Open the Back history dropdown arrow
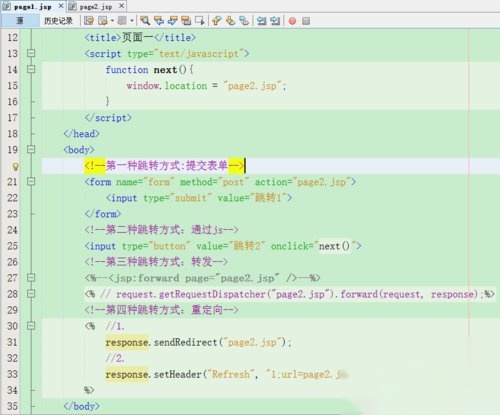The width and height of the screenshot is (500, 415). [x=112, y=21]
